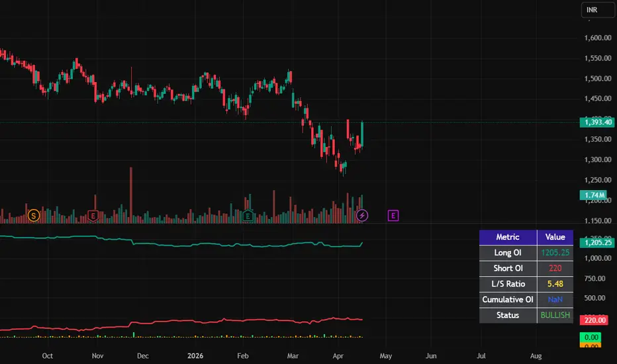Click the 2026 label on time axis
The width and height of the screenshot is (617, 364).
195,356
